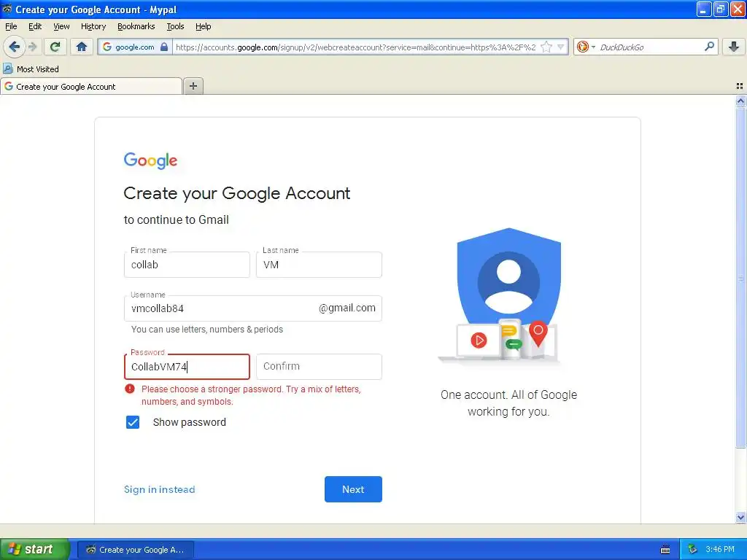
Task: Click the vertical scrollbar thumb
Action: pyautogui.click(x=740, y=277)
